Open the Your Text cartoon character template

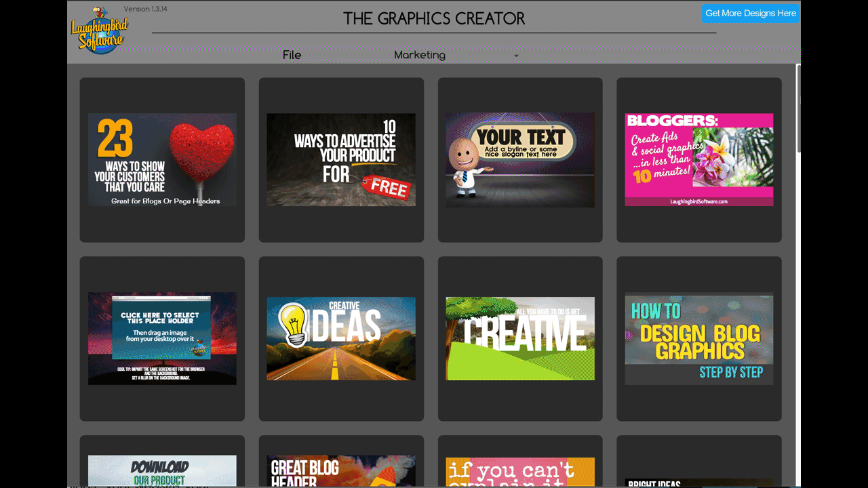520,160
